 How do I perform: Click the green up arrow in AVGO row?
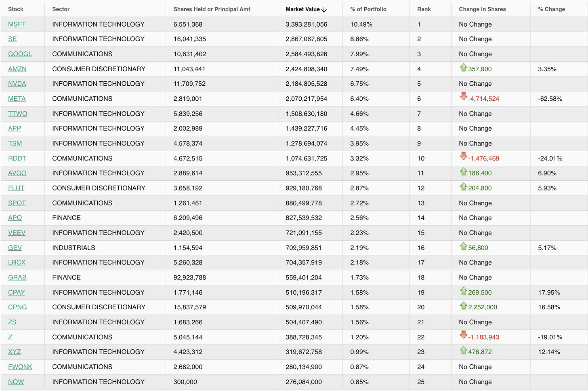(x=463, y=172)
